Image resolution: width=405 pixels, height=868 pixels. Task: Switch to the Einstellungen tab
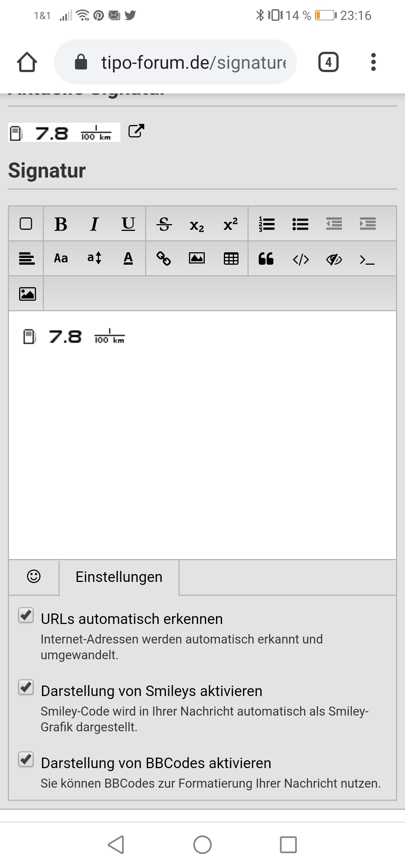[119, 577]
